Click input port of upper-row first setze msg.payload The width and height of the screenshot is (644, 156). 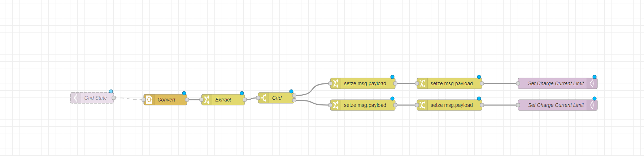pyautogui.click(x=330, y=83)
